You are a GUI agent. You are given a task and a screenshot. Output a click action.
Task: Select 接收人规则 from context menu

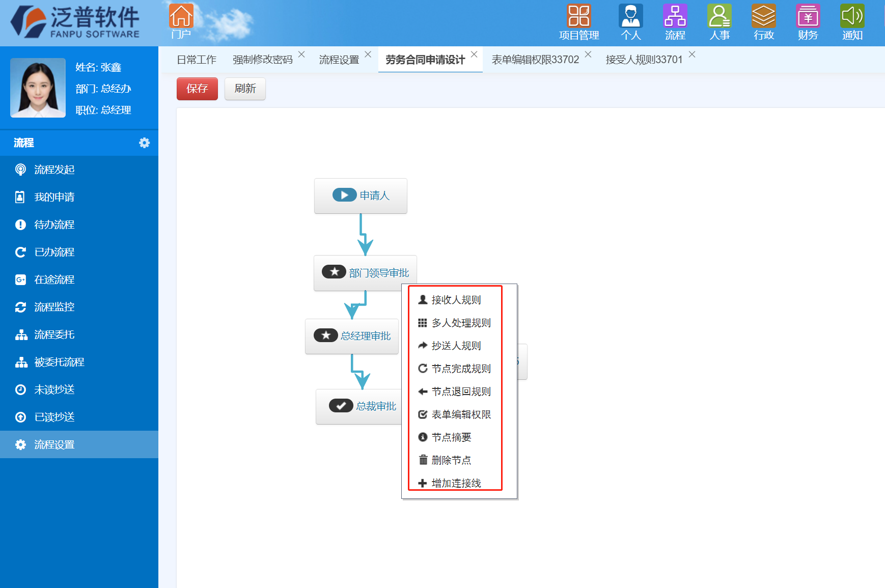click(455, 300)
